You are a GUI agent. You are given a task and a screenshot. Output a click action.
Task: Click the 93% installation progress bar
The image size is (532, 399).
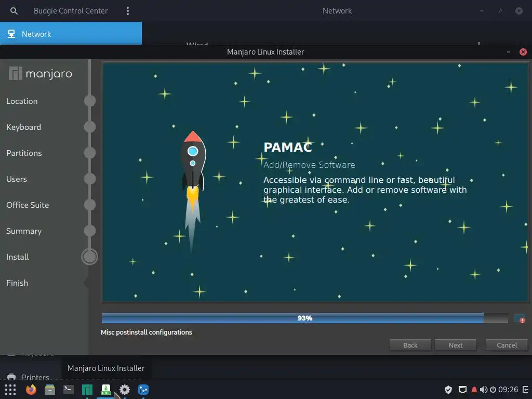(x=304, y=318)
